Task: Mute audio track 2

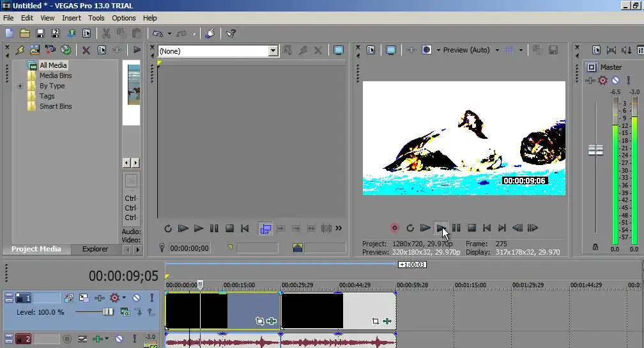Action: (x=119, y=339)
